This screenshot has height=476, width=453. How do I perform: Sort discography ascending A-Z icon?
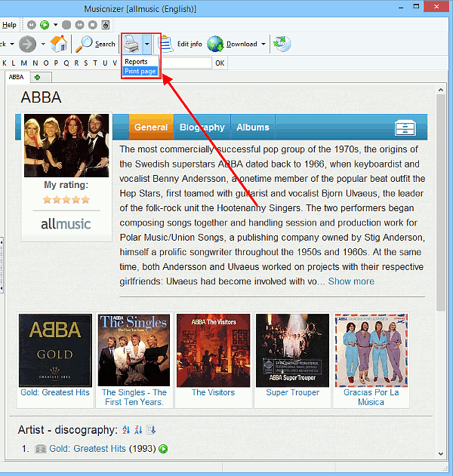click(126, 430)
